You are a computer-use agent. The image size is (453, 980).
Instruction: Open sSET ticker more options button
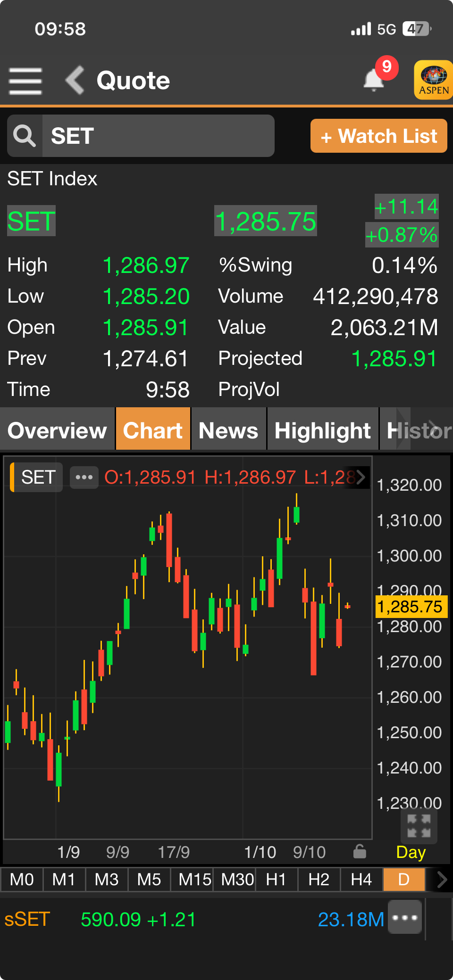405,917
